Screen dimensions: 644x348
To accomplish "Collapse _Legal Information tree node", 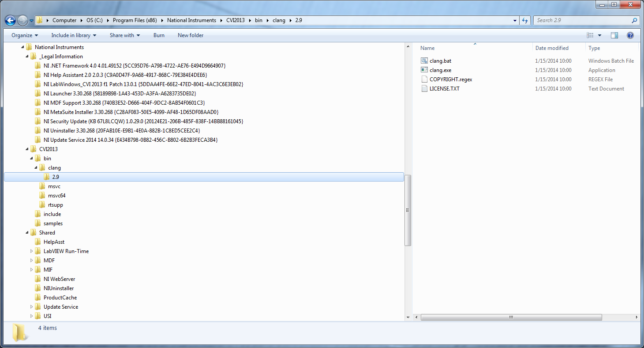I will click(27, 57).
